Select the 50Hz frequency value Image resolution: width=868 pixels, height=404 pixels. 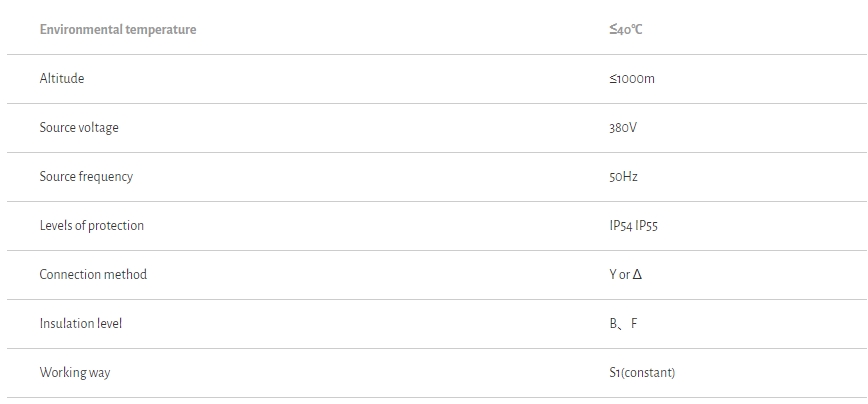(623, 177)
